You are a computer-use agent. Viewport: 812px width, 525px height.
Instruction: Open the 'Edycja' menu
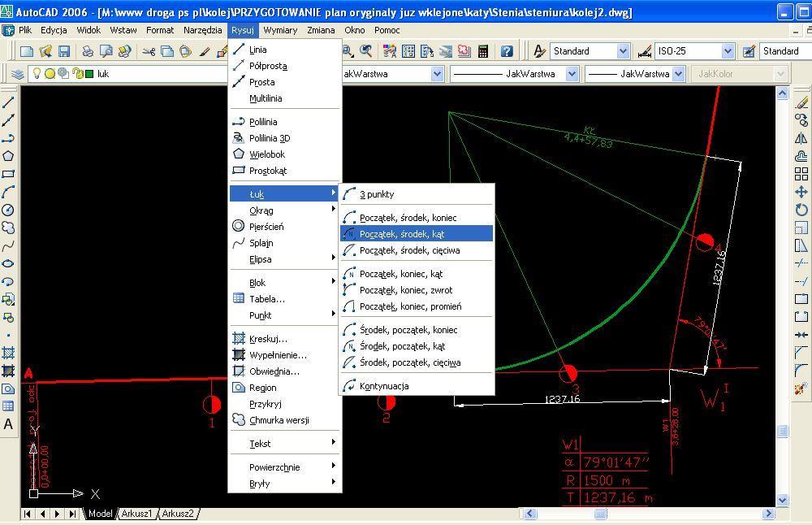point(54,30)
